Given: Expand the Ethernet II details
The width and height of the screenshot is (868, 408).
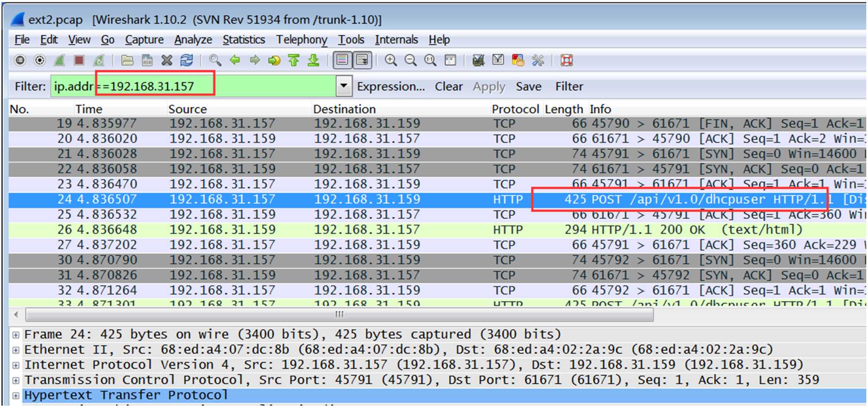Looking at the screenshot, I should [x=16, y=350].
